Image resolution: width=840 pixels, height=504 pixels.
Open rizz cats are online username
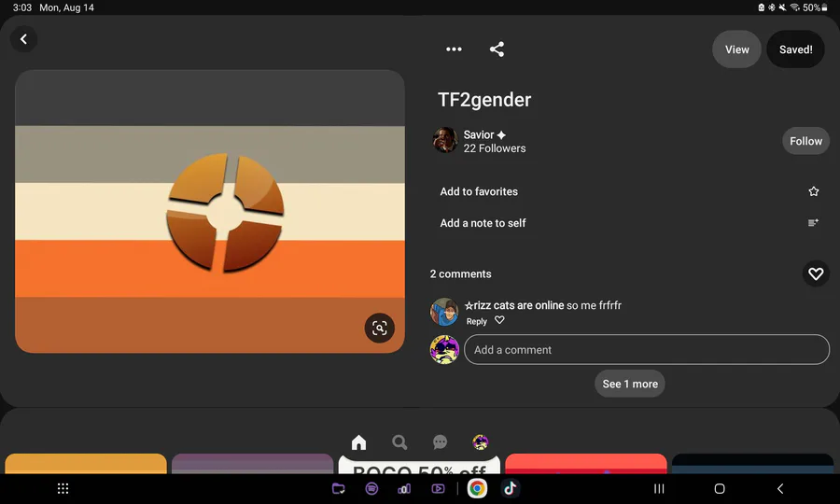point(513,305)
